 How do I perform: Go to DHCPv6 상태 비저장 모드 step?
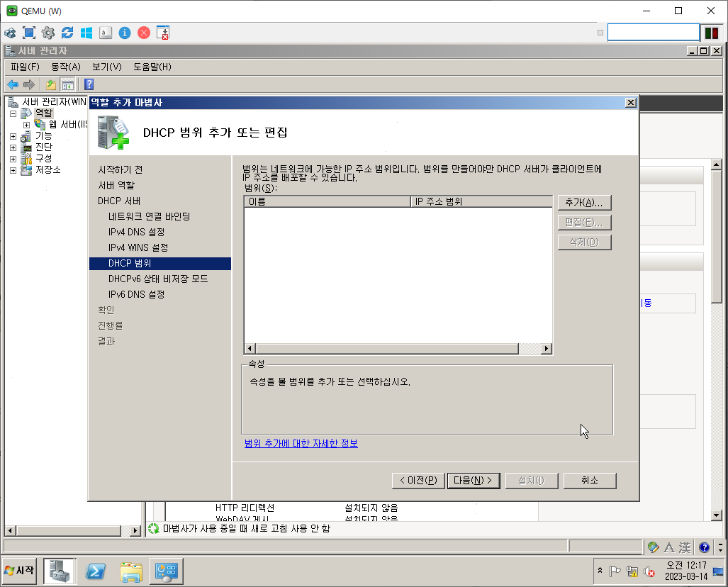click(158, 279)
